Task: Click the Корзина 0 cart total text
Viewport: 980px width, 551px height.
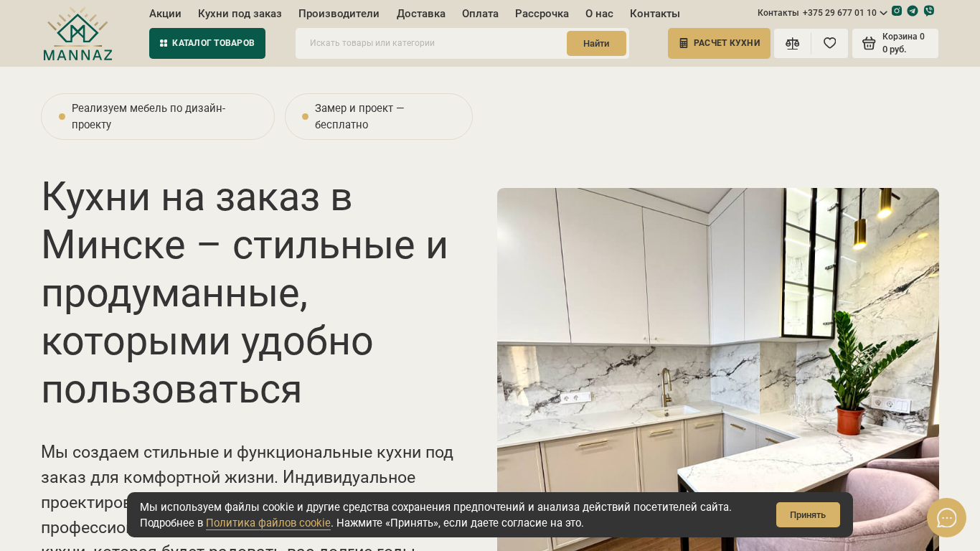Action: click(903, 37)
